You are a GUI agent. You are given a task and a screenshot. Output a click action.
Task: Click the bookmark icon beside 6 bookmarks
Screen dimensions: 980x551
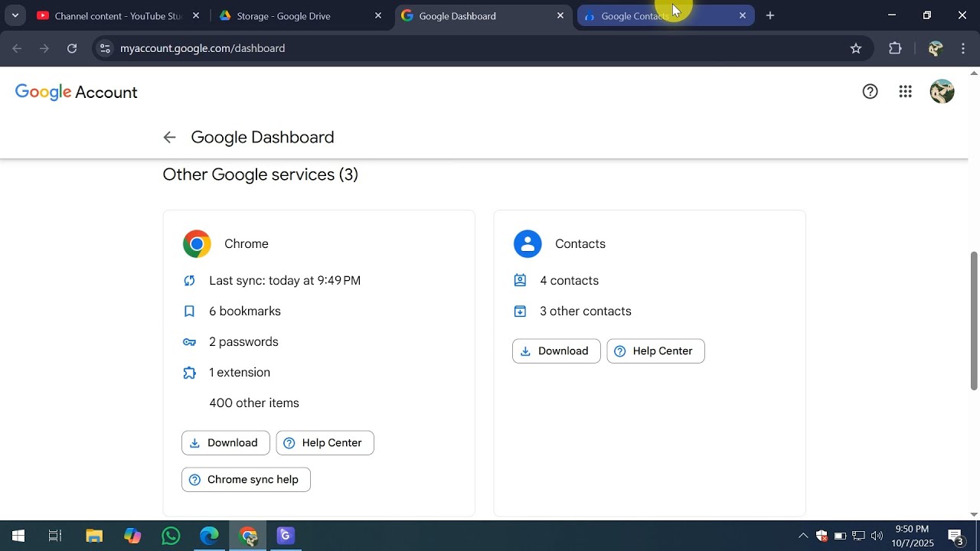(189, 311)
